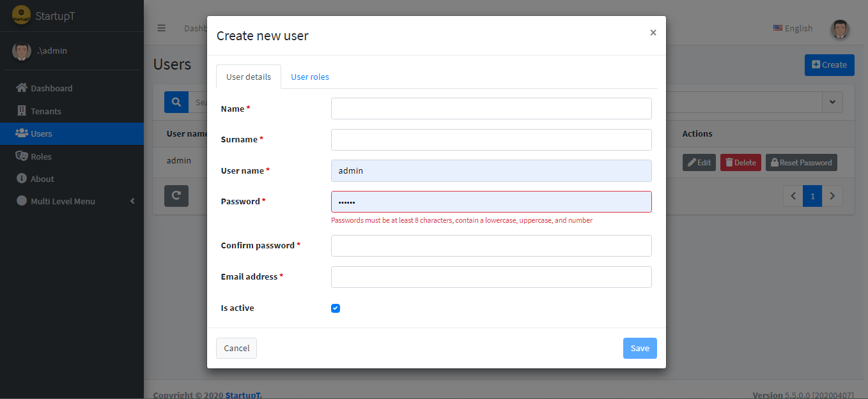
Task: Expand the advanced search filter dropdown arrow
Action: [832, 102]
